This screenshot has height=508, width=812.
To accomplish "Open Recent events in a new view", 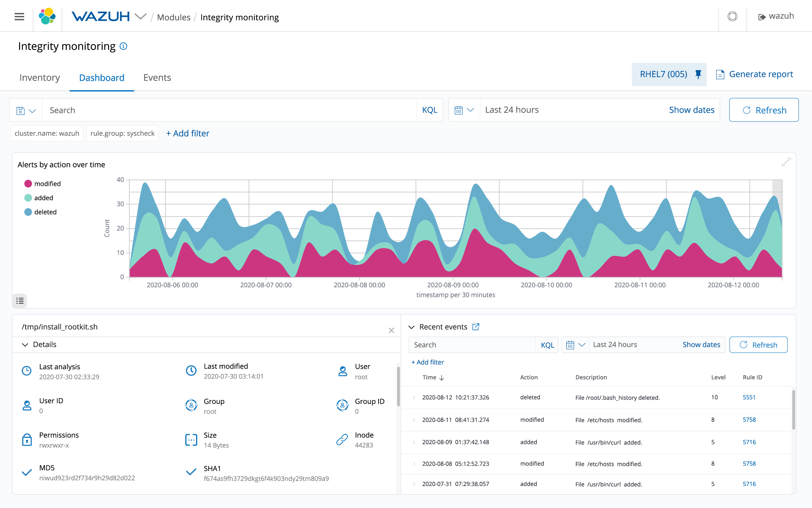I will click(476, 327).
